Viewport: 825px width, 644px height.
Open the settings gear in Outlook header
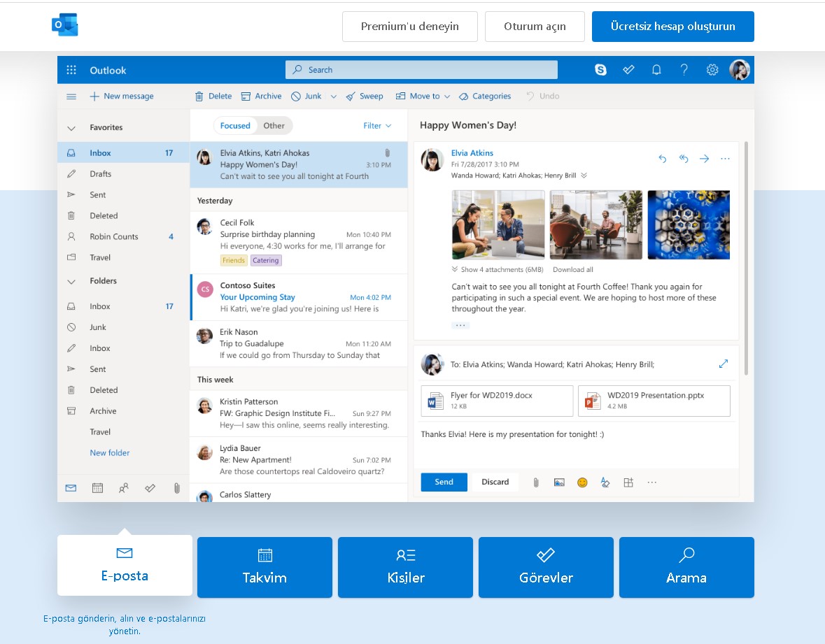(712, 69)
